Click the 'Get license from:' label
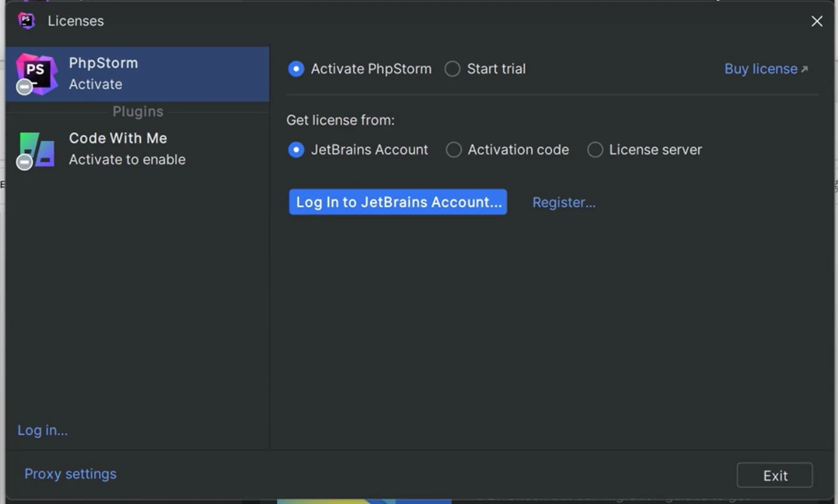The height and width of the screenshot is (504, 838). tap(340, 120)
